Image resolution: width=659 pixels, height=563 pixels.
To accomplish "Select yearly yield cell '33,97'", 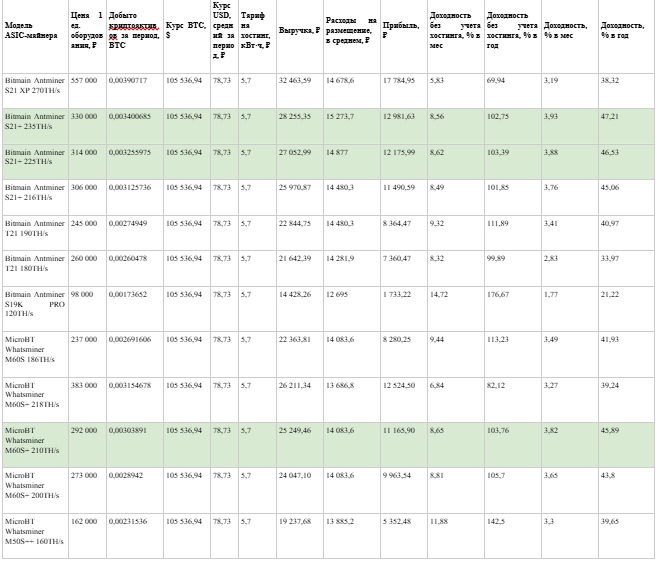I will [626, 269].
